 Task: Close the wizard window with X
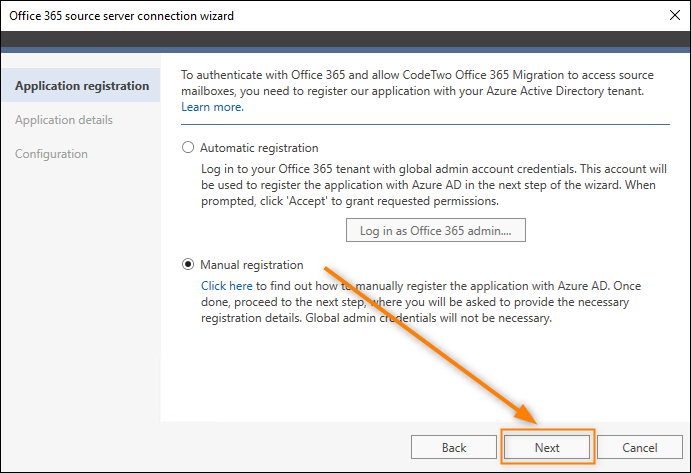click(x=675, y=15)
